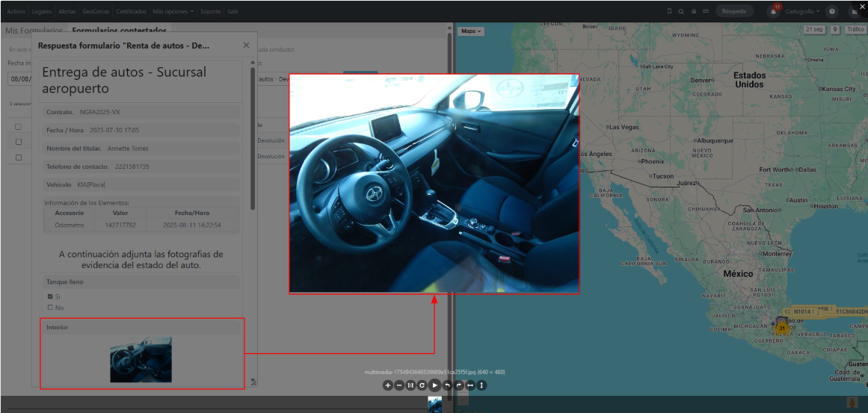The height and width of the screenshot is (413, 868).
Task: Open the Alertas menu
Action: (x=67, y=11)
